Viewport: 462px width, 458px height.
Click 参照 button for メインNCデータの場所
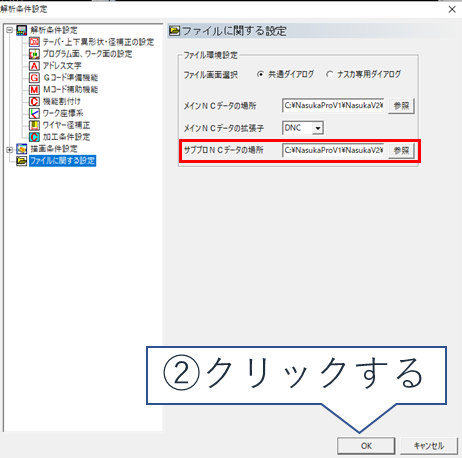pos(401,106)
